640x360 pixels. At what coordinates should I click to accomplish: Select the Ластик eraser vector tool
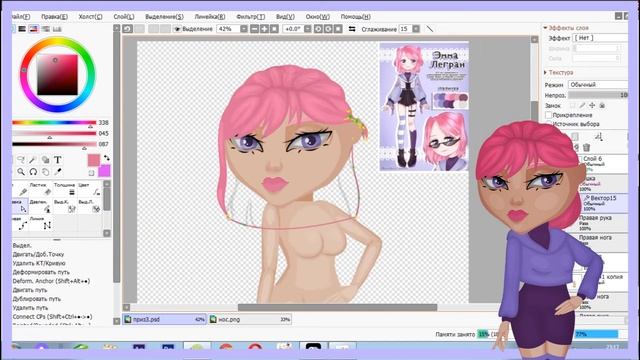click(41, 189)
